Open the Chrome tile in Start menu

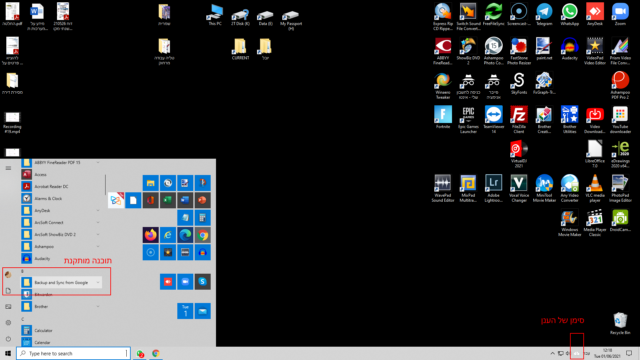(x=202, y=235)
